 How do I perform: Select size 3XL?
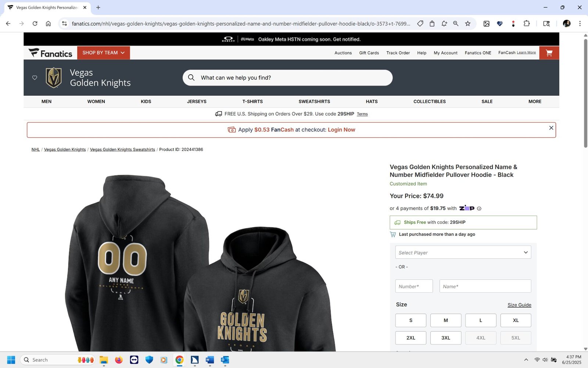pos(446,338)
